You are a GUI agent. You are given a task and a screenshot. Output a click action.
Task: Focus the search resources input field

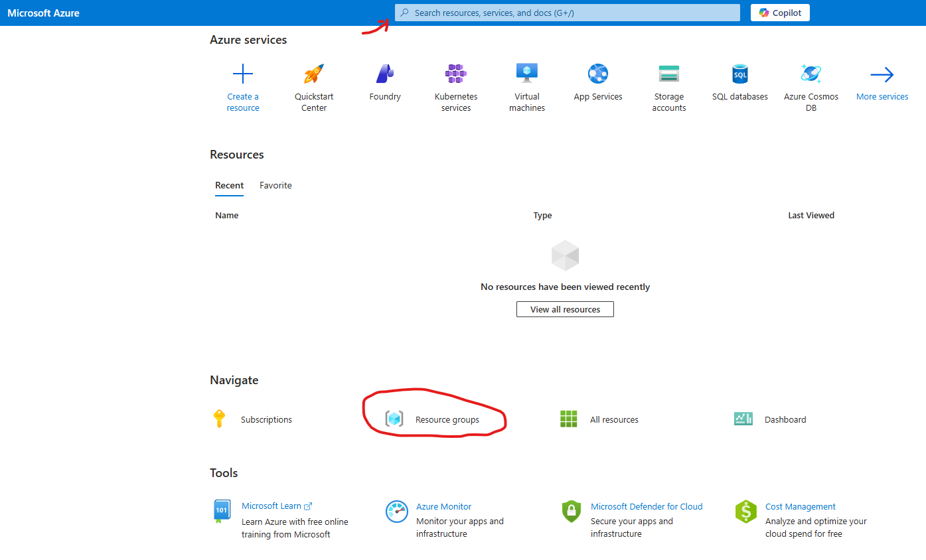coord(568,13)
